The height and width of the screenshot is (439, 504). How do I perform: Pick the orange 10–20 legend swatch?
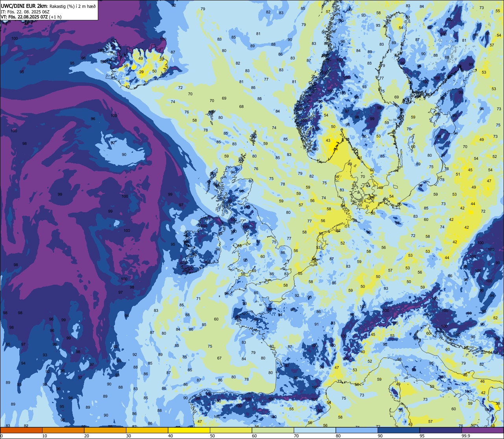click(x=63, y=430)
